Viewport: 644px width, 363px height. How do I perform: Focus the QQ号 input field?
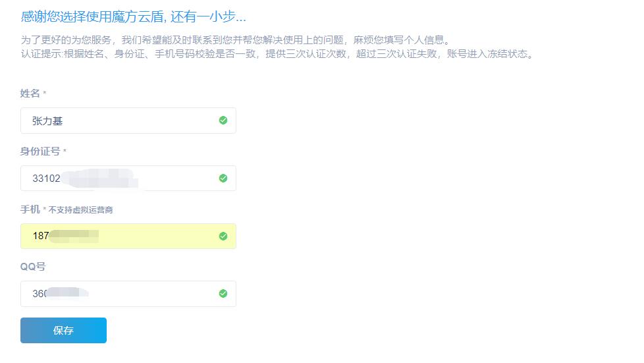[128, 294]
